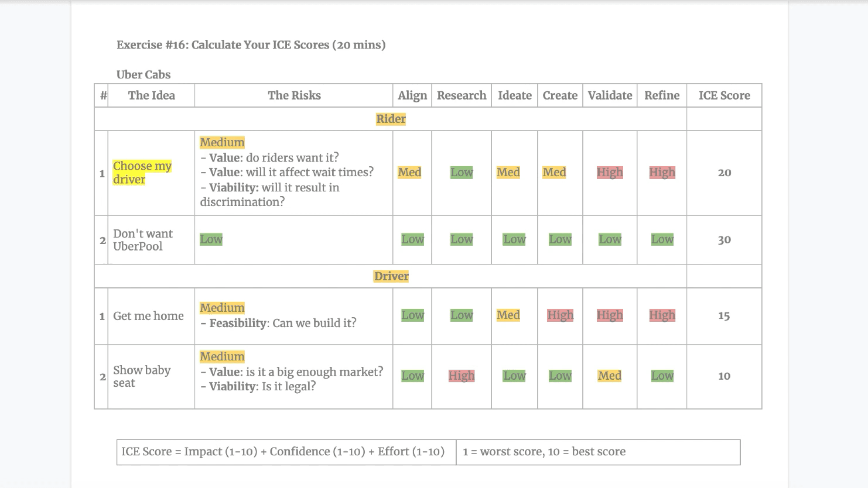Click the ICE score value 20
Viewport: 868px width, 488px height.
[725, 173]
